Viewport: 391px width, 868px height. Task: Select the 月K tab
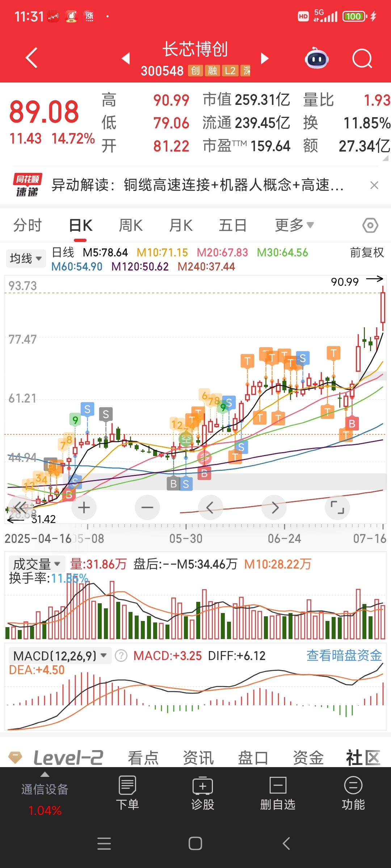pos(181,225)
